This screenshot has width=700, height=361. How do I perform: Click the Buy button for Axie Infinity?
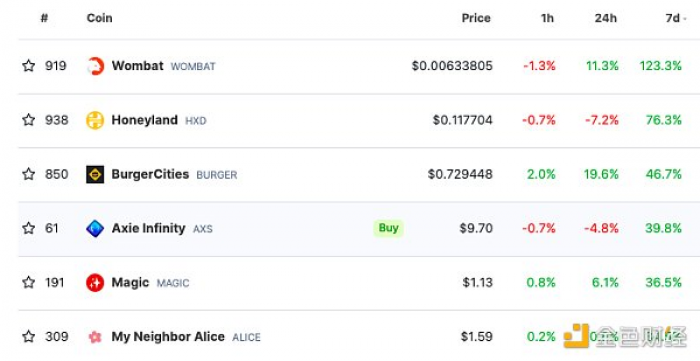[388, 228]
